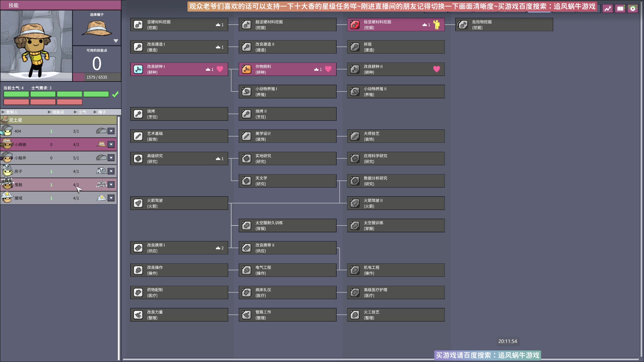Open the book database icon at top right
This screenshot has width=644, height=362.
click(620, 9)
